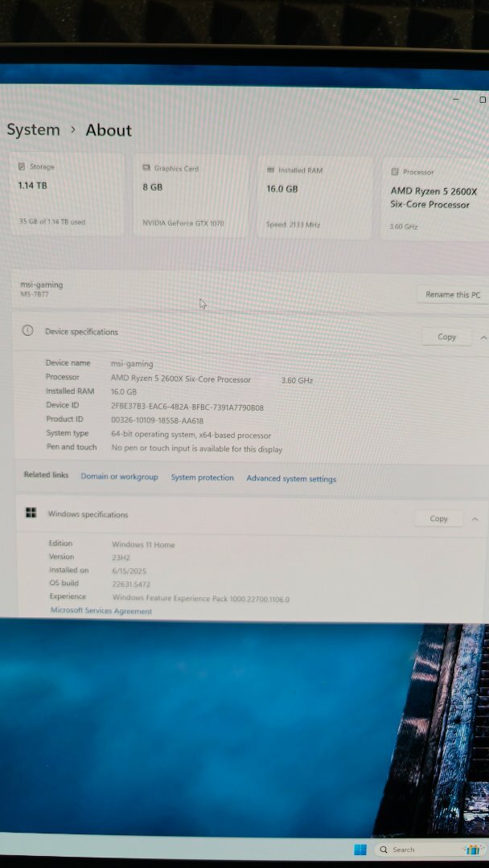Select the System type value text
The height and width of the screenshot is (868, 489).
pos(191,435)
